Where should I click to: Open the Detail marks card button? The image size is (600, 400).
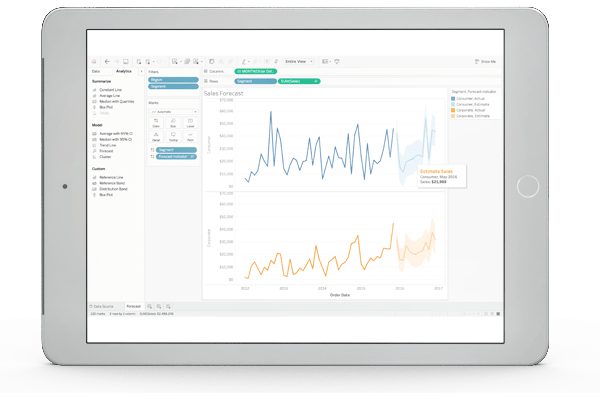pyautogui.click(x=156, y=137)
